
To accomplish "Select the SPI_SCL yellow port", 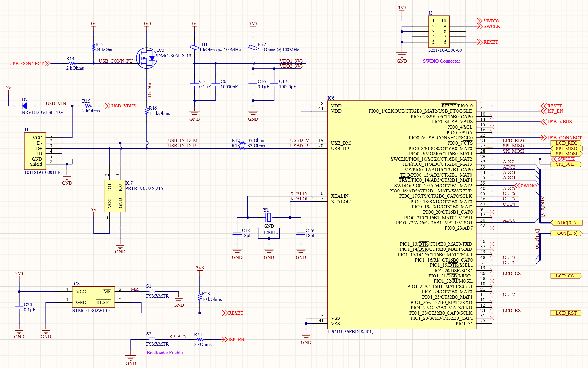I will pos(566,164).
